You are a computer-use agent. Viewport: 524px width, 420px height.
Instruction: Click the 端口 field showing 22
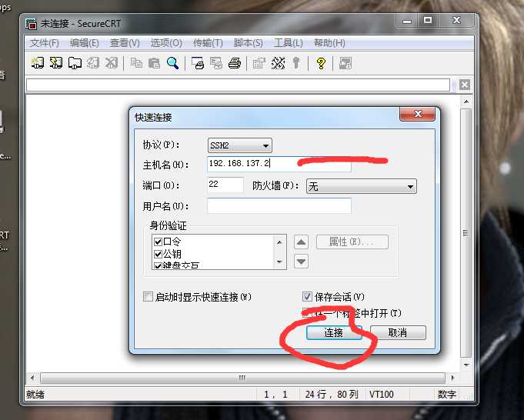click(x=225, y=185)
